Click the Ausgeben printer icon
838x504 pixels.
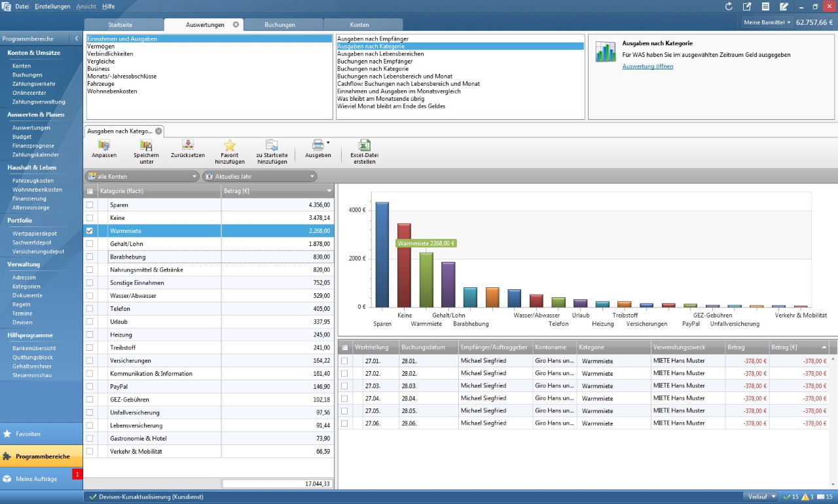tap(318, 145)
